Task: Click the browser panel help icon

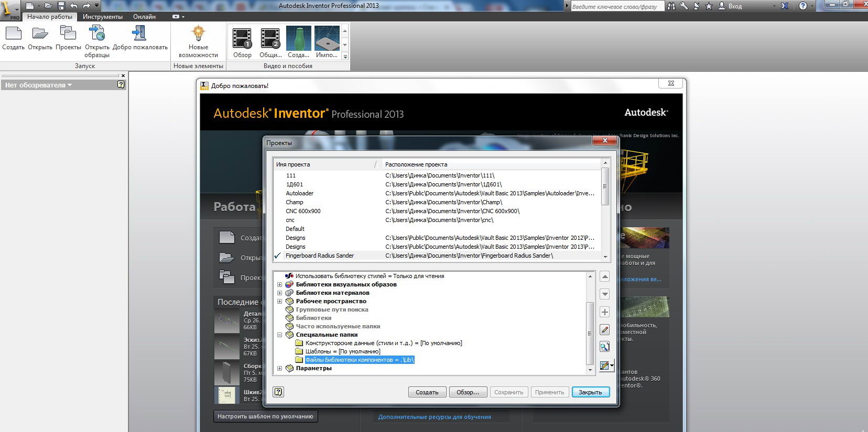Action: point(121,84)
